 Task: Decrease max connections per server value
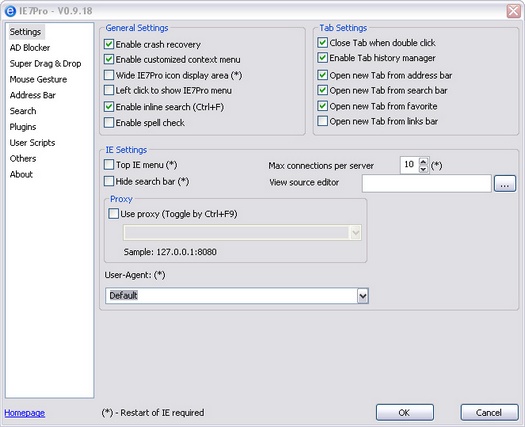[x=424, y=169]
